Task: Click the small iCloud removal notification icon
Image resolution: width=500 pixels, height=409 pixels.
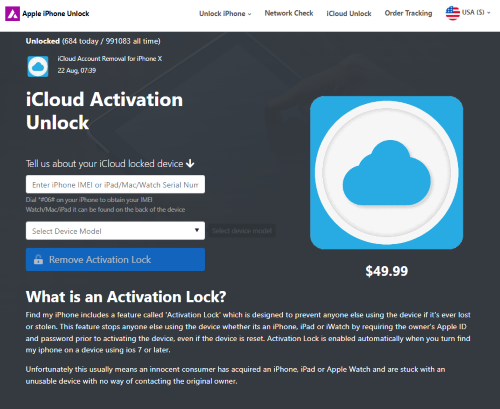Action: click(38, 66)
